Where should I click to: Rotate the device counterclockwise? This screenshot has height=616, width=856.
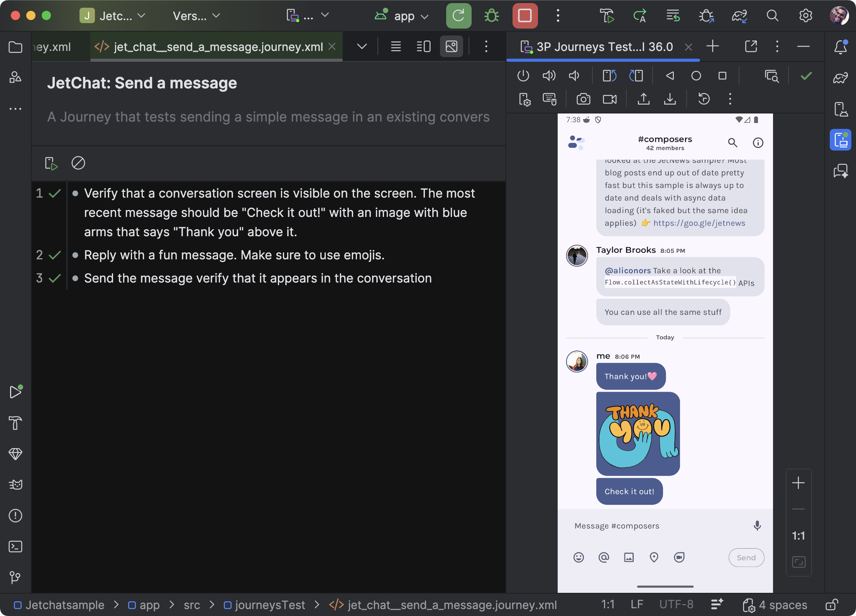pos(609,76)
